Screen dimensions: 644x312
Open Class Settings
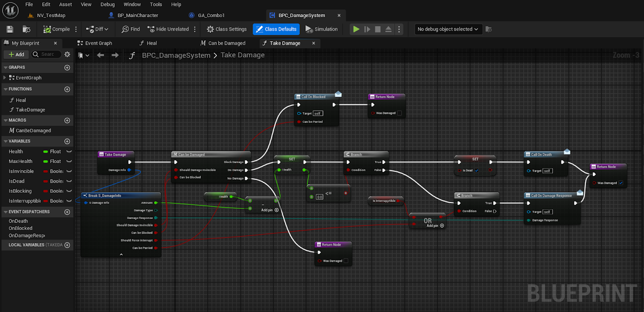tap(226, 29)
